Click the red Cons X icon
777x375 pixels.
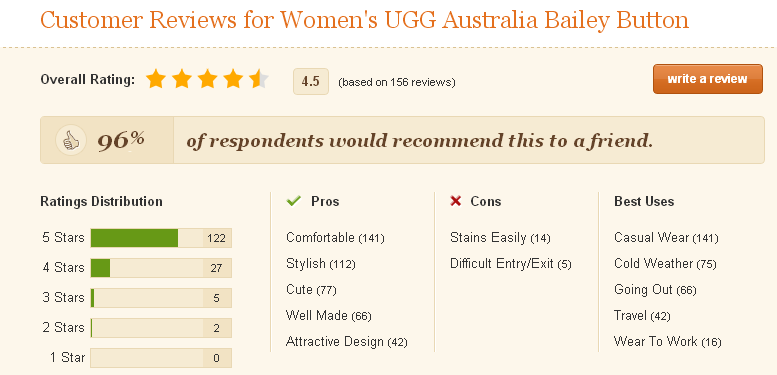click(x=455, y=201)
